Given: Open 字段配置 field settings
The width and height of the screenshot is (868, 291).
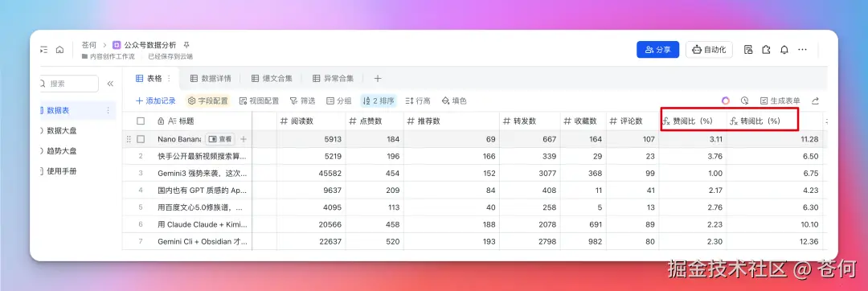Looking at the screenshot, I should tap(208, 100).
